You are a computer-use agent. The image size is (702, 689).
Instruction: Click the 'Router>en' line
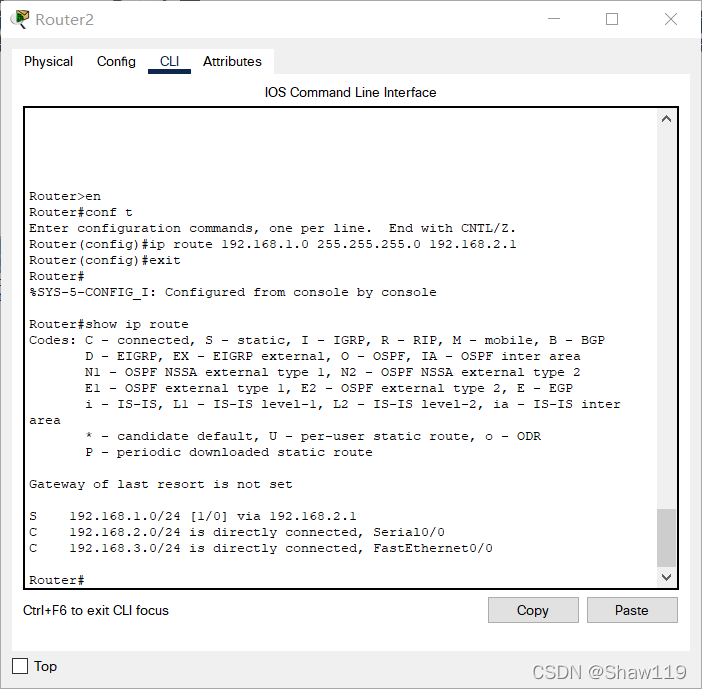pos(65,196)
